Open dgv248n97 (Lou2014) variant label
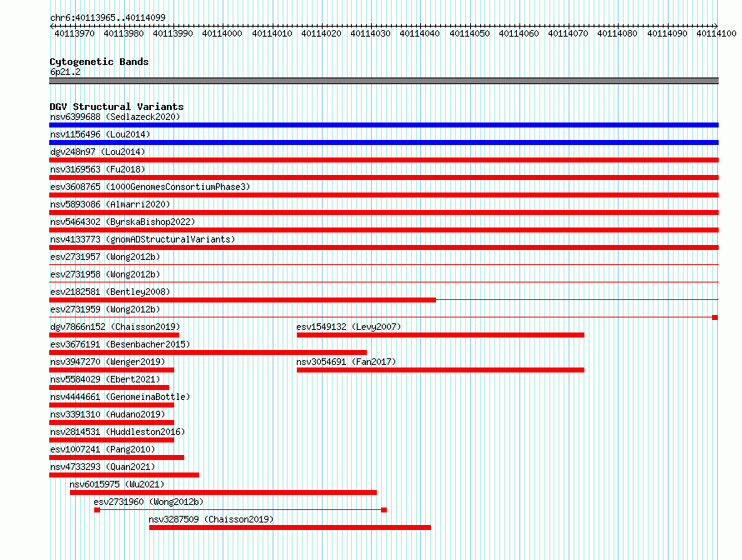 (98, 152)
